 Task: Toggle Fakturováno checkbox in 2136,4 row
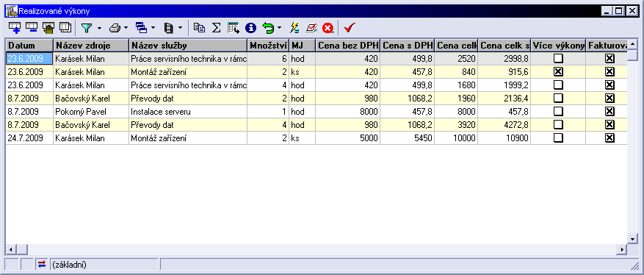point(609,99)
